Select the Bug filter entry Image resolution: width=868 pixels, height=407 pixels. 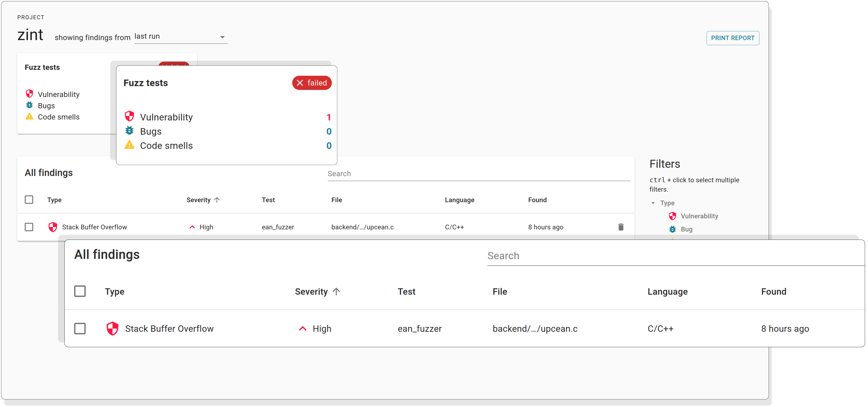686,229
